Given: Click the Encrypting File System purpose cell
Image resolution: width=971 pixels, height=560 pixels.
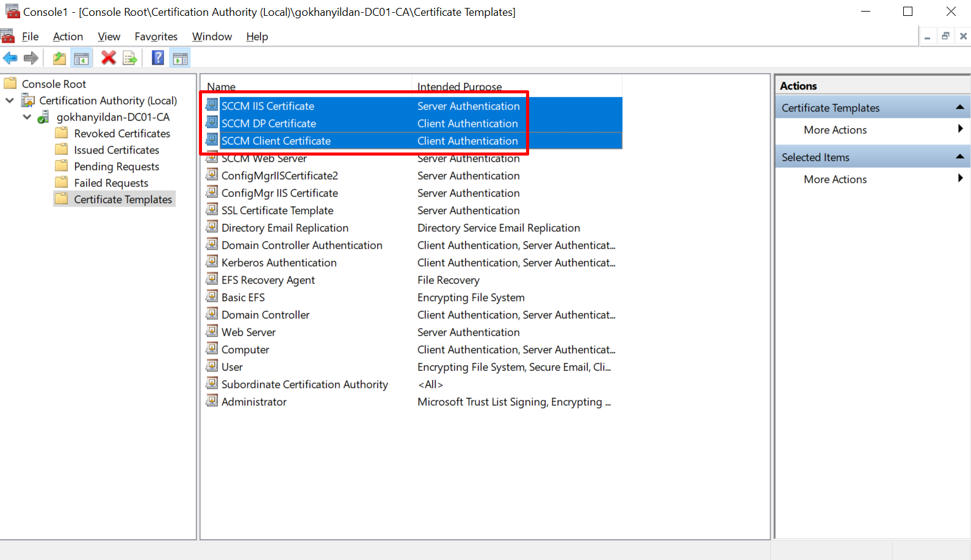Looking at the screenshot, I should tap(471, 297).
